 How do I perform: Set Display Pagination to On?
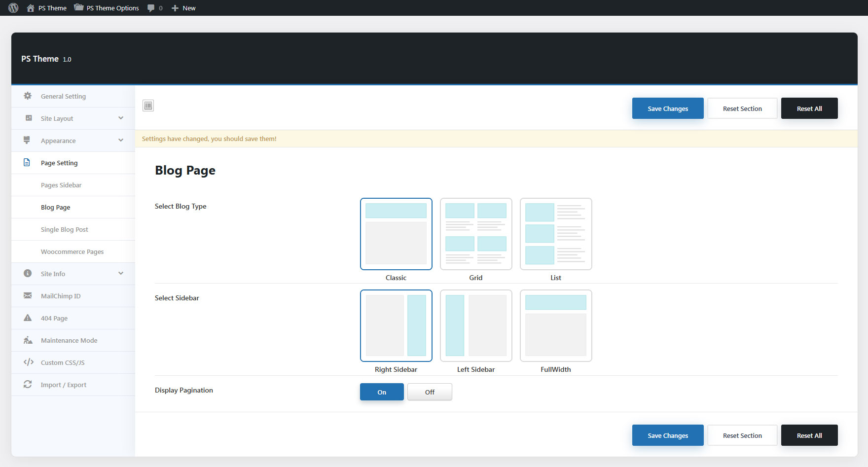point(382,392)
